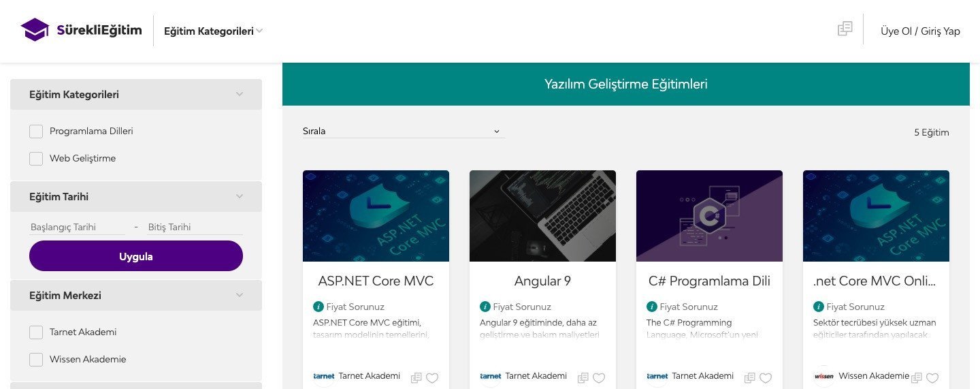Click Tarnet logo on Angular 9 card
The image size is (980, 389).
coord(491,376)
